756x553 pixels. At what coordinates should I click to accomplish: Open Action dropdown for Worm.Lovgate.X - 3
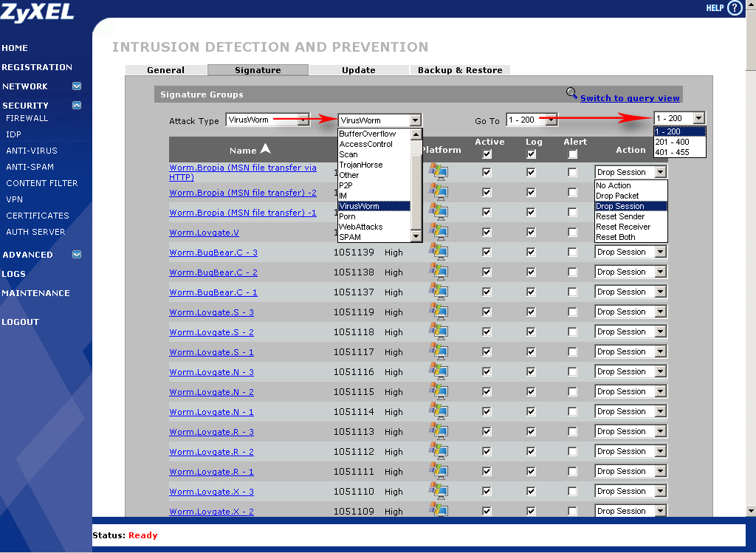click(x=630, y=491)
